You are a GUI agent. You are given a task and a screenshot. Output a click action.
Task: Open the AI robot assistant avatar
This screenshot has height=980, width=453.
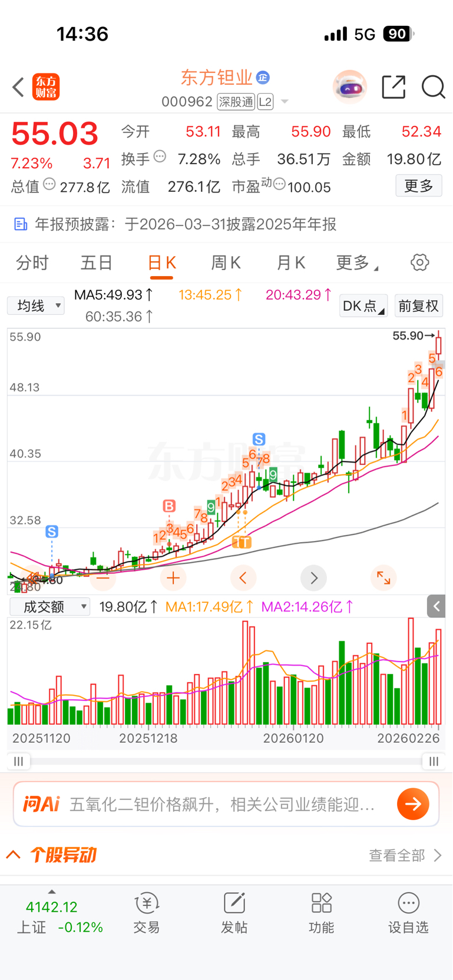coord(350,87)
